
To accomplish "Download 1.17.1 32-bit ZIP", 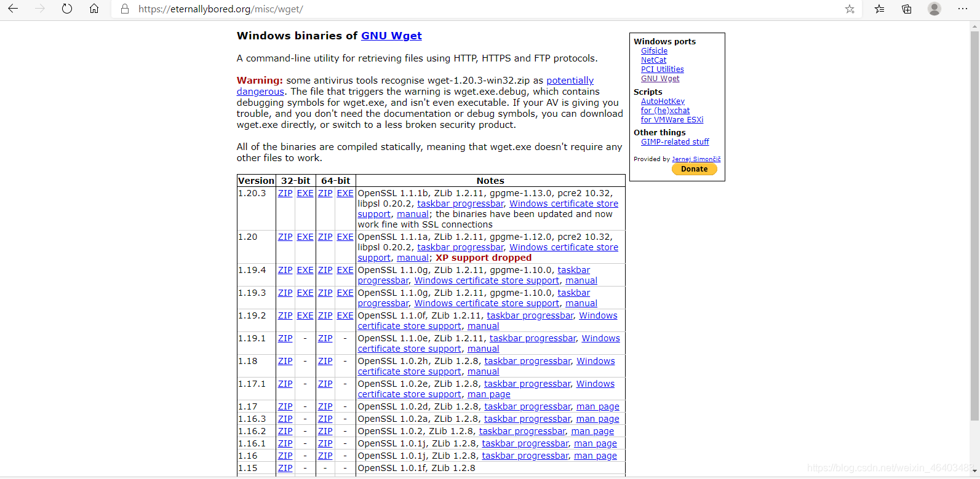I will coord(285,384).
